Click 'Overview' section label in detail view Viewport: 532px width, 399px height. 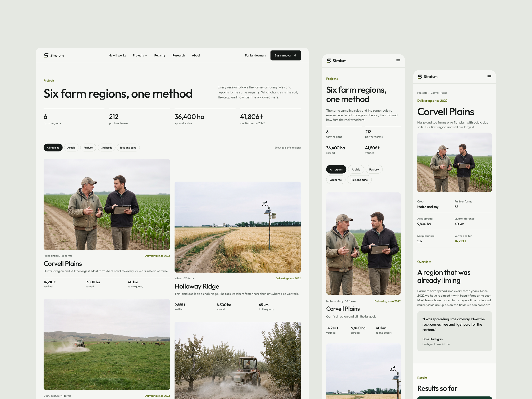(424, 262)
